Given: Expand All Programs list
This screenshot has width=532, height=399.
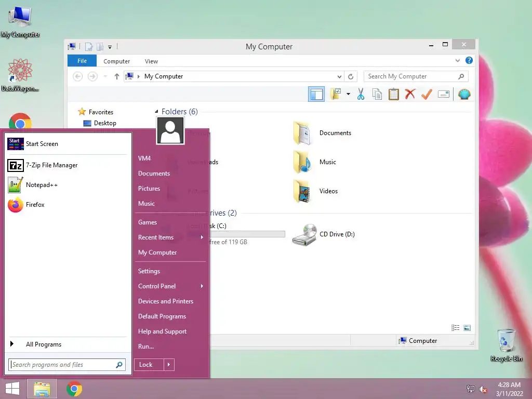Looking at the screenshot, I should coord(67,344).
